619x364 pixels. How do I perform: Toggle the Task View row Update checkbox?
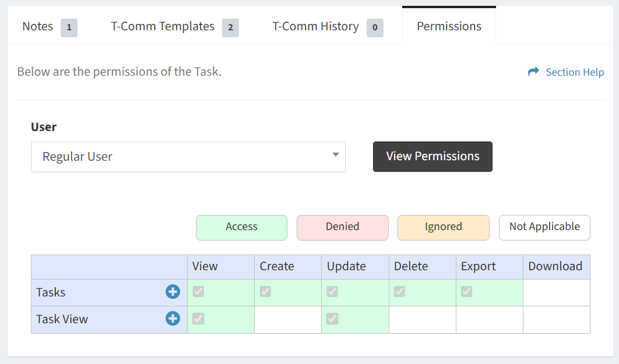pos(332,319)
